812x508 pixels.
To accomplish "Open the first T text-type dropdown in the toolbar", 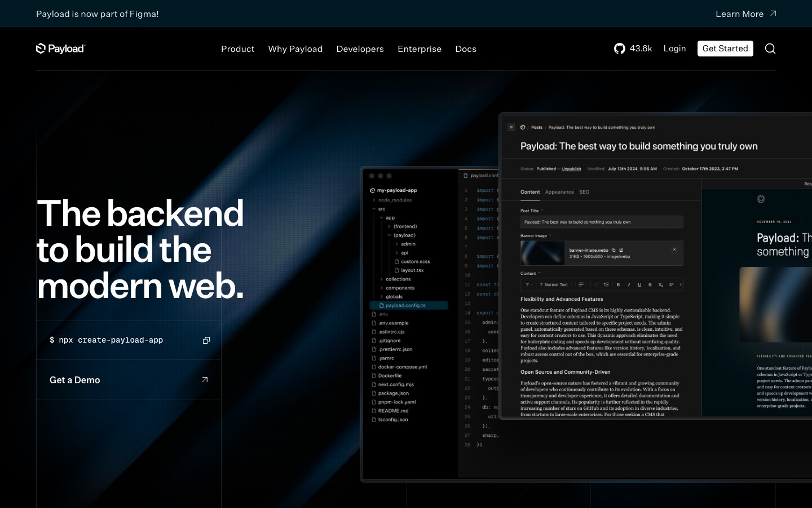I will (529, 284).
